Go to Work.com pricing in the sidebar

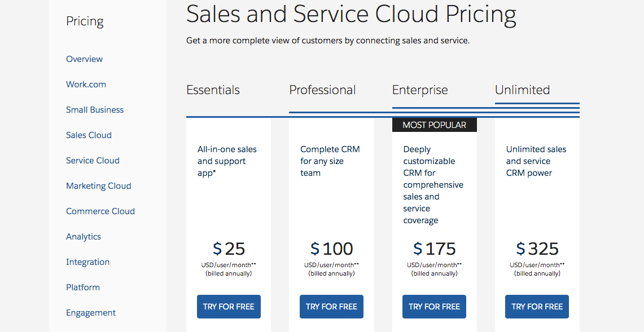tap(86, 85)
